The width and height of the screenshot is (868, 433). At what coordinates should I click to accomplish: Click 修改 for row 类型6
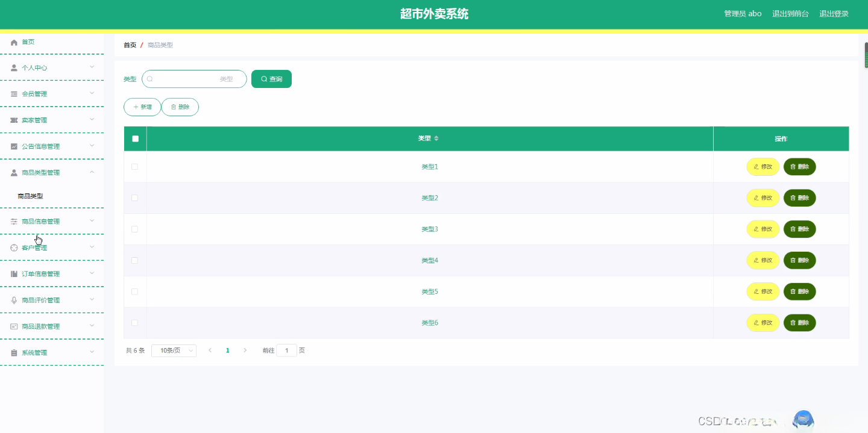763,323
